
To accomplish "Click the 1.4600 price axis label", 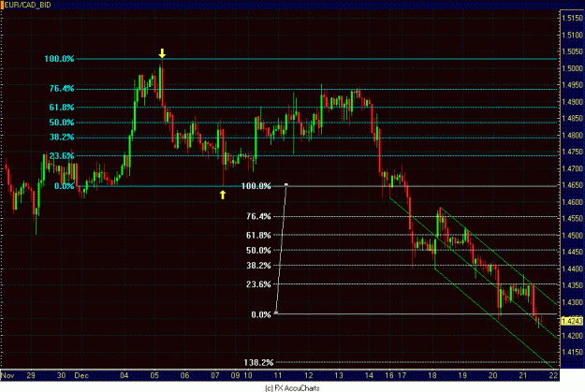I will click(x=572, y=202).
